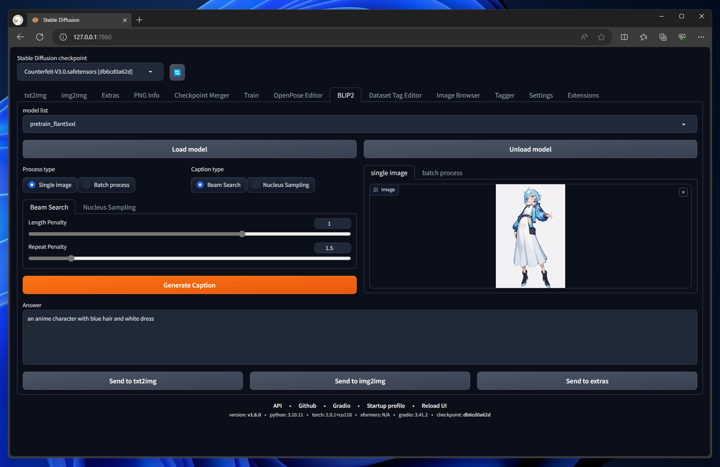This screenshot has width=720, height=467.
Task: Open the Image Browser tab
Action: pyautogui.click(x=458, y=95)
